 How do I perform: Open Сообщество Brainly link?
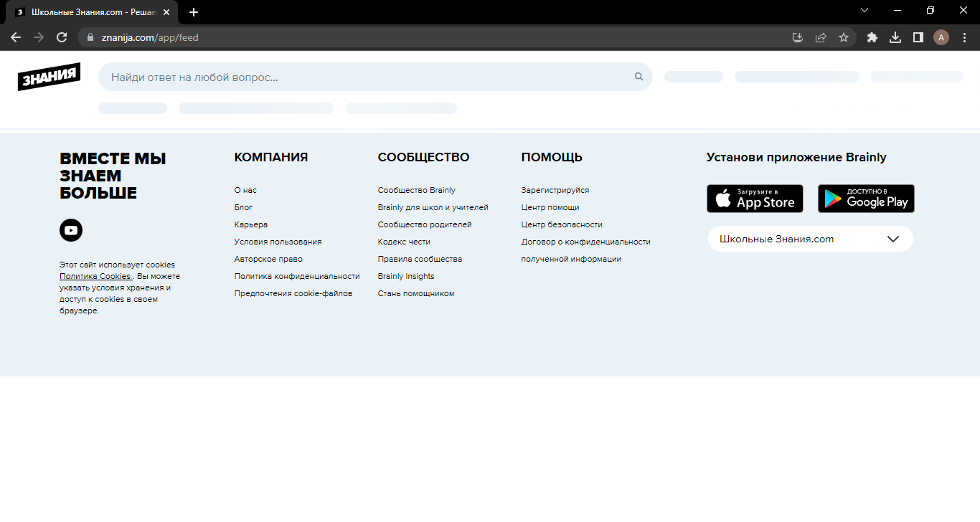[x=417, y=190]
